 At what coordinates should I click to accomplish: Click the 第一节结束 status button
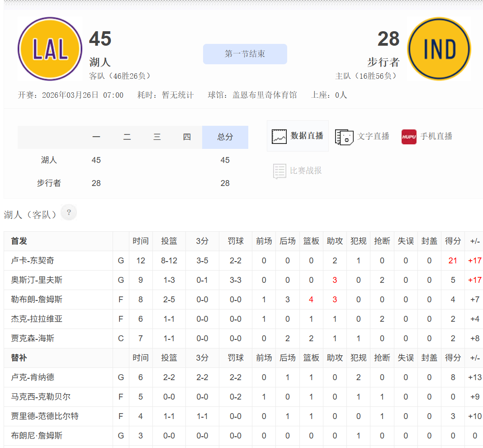pyautogui.click(x=245, y=53)
